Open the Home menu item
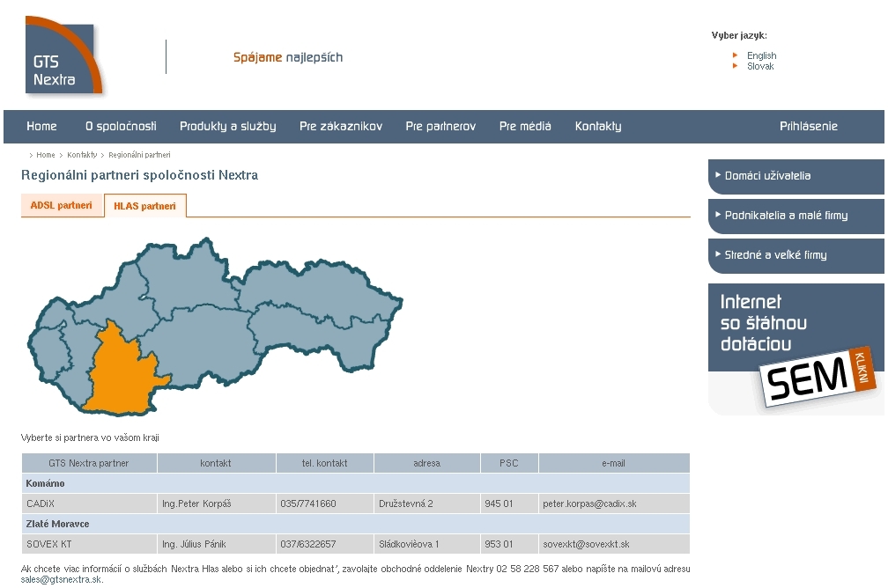This screenshot has height=588, width=888. point(41,126)
